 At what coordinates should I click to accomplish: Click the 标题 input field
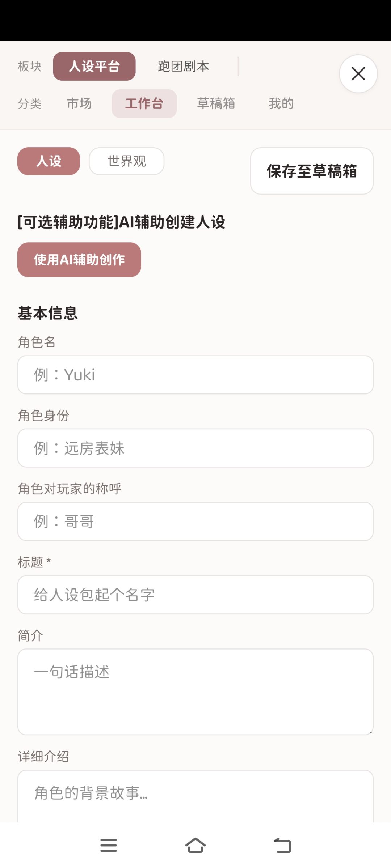195,595
